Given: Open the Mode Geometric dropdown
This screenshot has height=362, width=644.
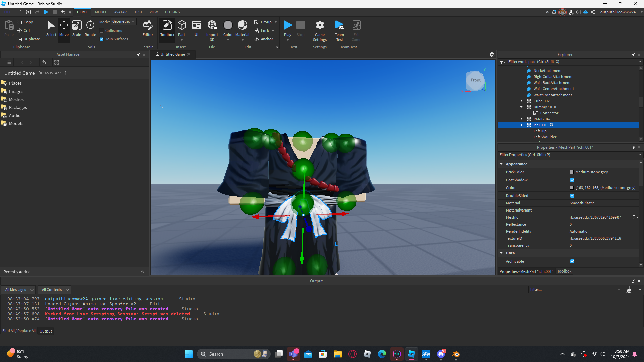Looking at the screenshot, I should click(x=123, y=21).
